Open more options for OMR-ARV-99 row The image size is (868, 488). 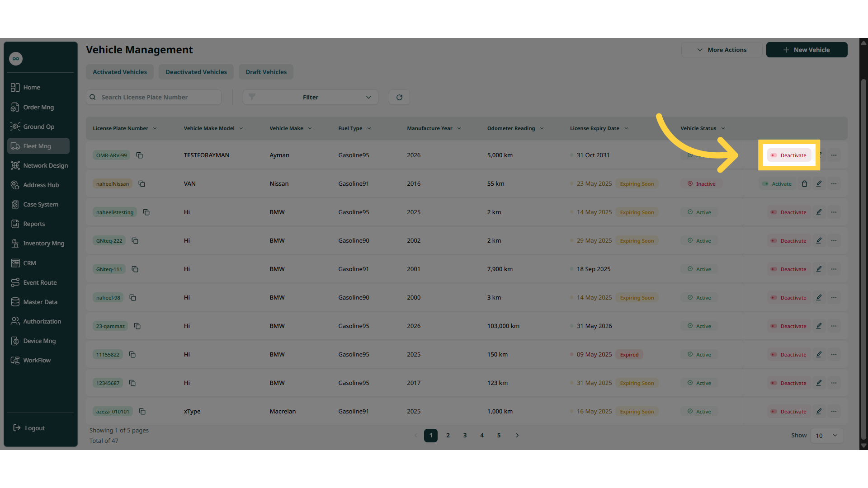click(x=834, y=155)
